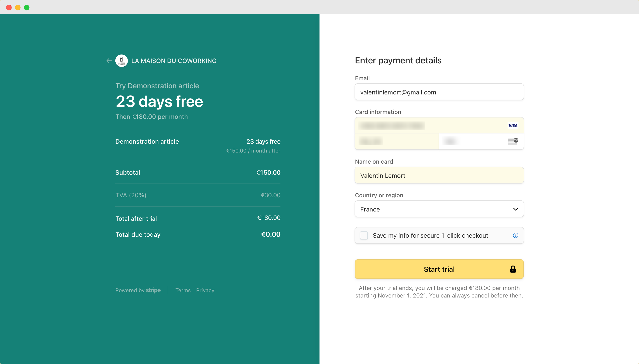Click the card expiry date field

pyautogui.click(x=397, y=141)
